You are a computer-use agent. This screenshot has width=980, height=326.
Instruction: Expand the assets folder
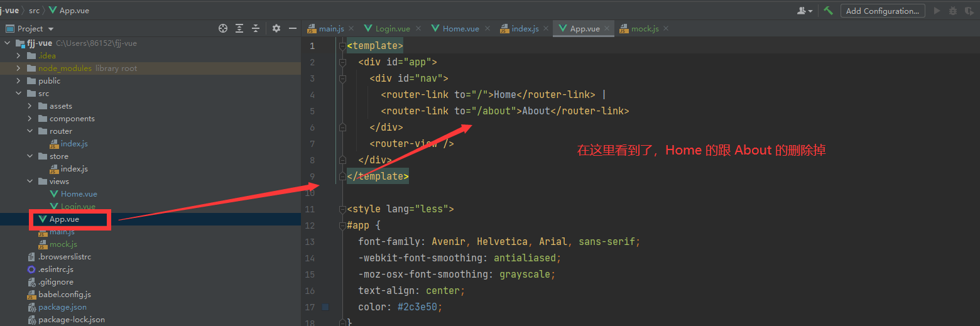coord(30,106)
